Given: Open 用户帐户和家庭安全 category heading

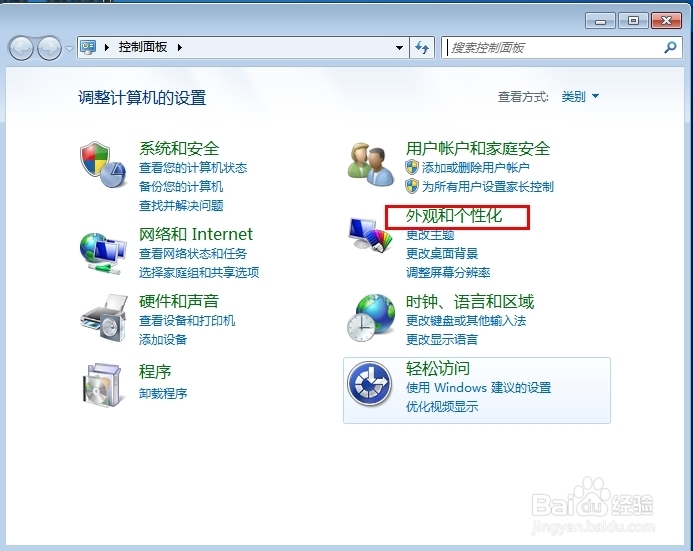Looking at the screenshot, I should [x=478, y=148].
